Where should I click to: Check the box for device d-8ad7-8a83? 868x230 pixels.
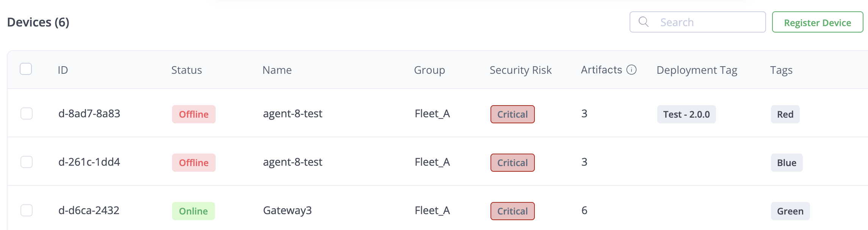[x=27, y=113]
